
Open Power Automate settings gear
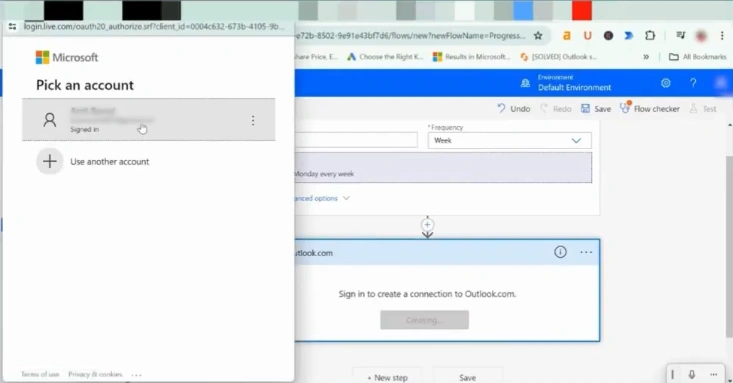coord(666,83)
